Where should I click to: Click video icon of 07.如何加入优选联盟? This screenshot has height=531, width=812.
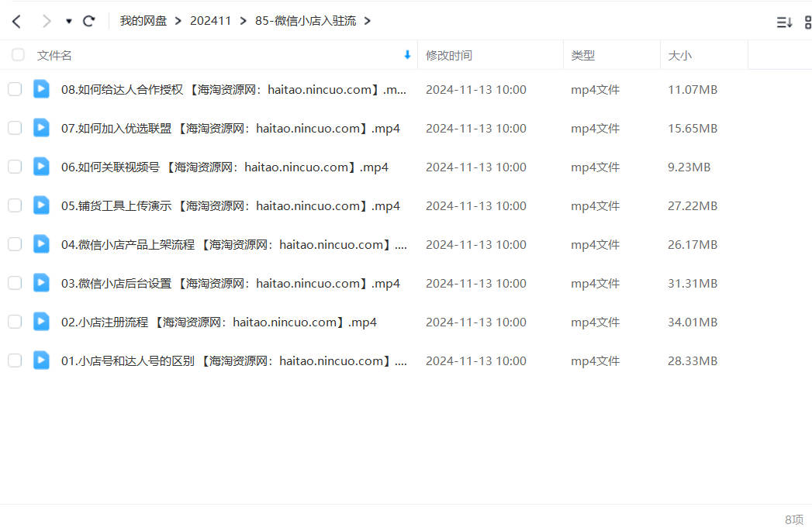pyautogui.click(x=41, y=128)
